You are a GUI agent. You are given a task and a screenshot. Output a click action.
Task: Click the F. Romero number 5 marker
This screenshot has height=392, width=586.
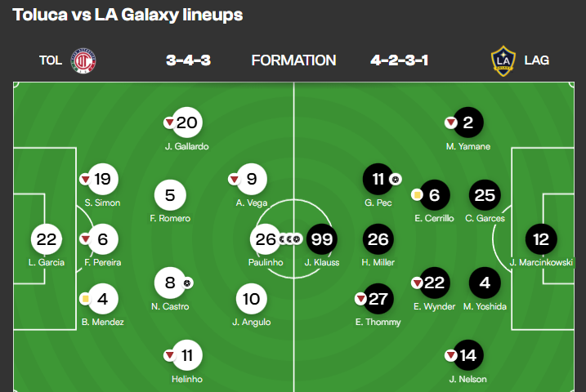(x=170, y=195)
